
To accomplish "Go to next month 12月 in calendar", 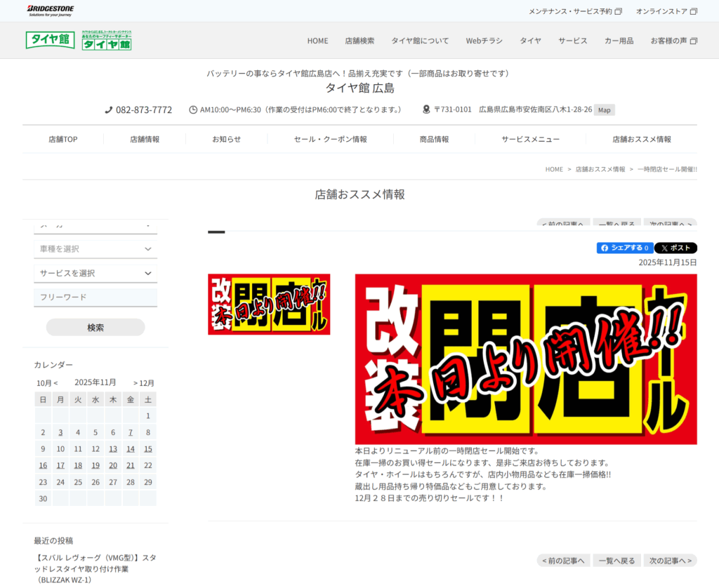I will (x=144, y=382).
